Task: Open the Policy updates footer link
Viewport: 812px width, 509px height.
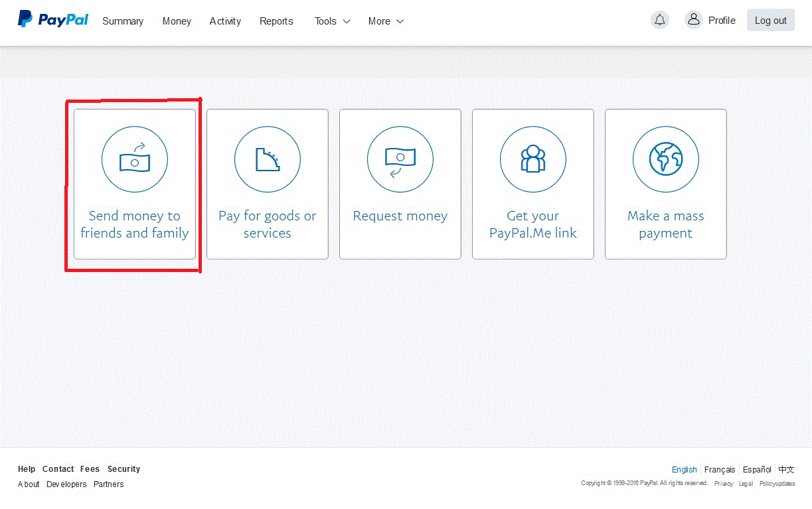Action: (777, 484)
